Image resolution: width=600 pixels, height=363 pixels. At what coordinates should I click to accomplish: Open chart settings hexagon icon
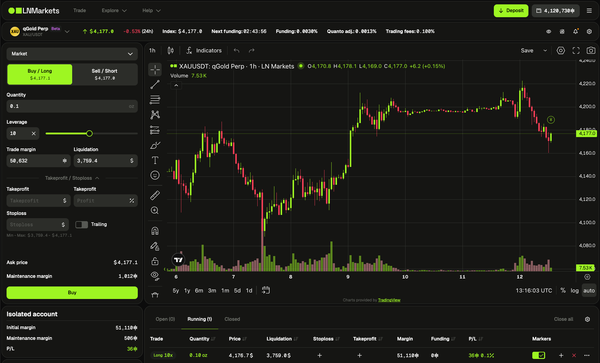tap(561, 50)
